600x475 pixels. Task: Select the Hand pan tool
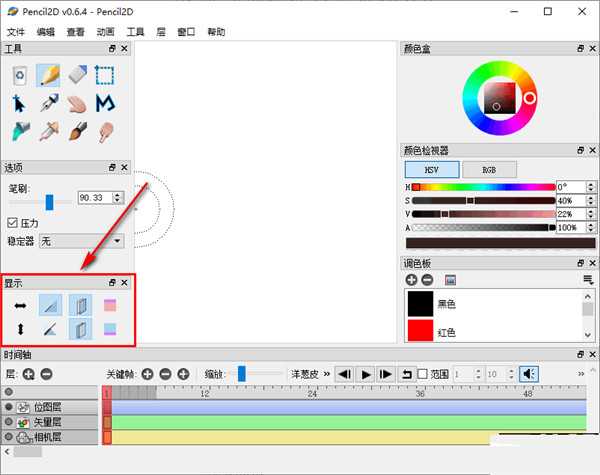point(77,104)
